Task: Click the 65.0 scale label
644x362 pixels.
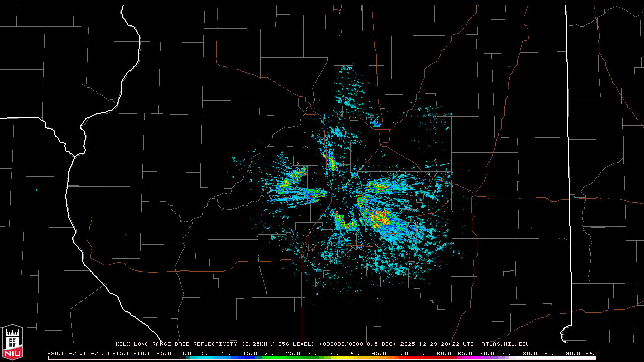Action: click(x=466, y=353)
